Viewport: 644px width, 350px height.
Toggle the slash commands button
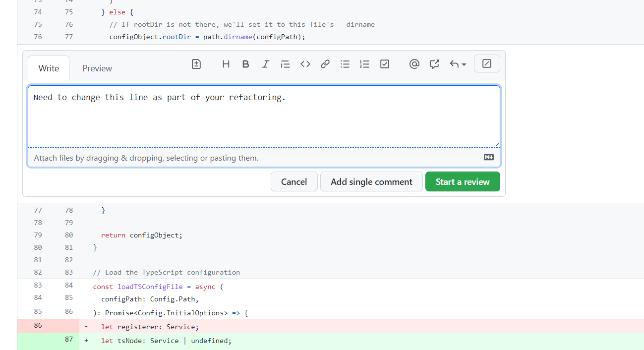pos(487,63)
